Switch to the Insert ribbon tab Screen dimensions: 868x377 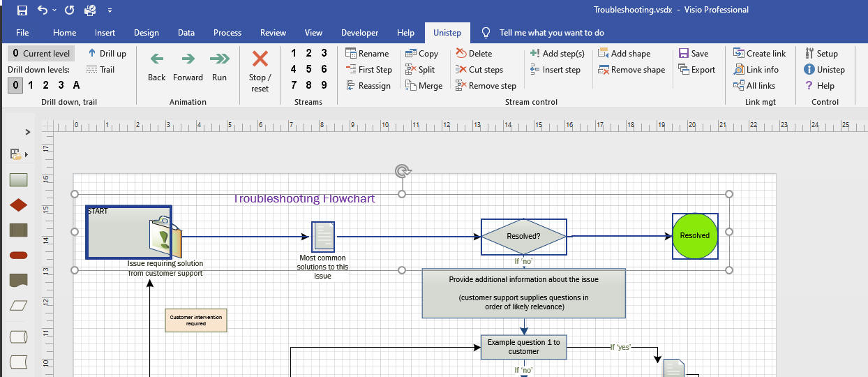pyautogui.click(x=105, y=33)
